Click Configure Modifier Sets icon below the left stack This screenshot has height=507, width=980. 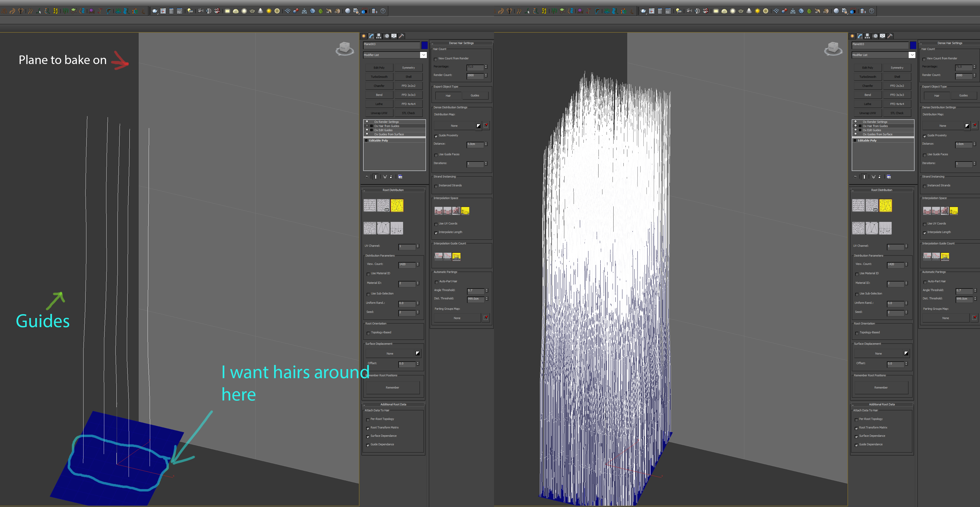400,177
